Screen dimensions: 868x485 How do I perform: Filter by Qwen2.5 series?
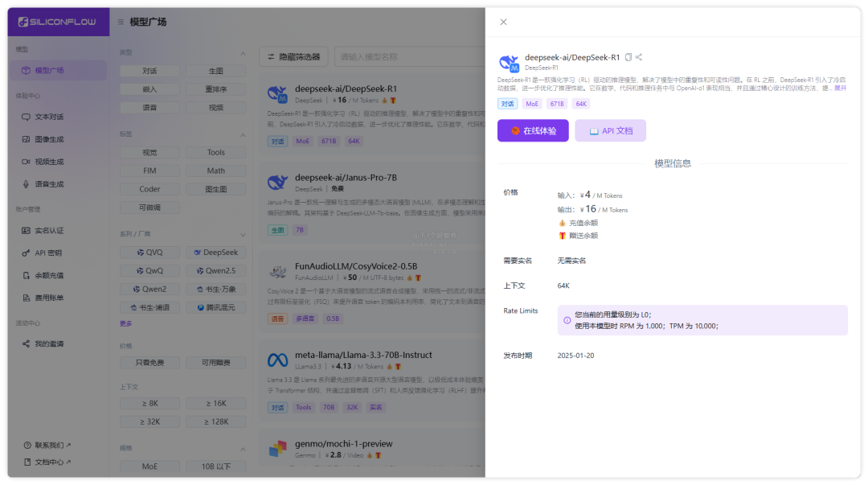tap(216, 270)
